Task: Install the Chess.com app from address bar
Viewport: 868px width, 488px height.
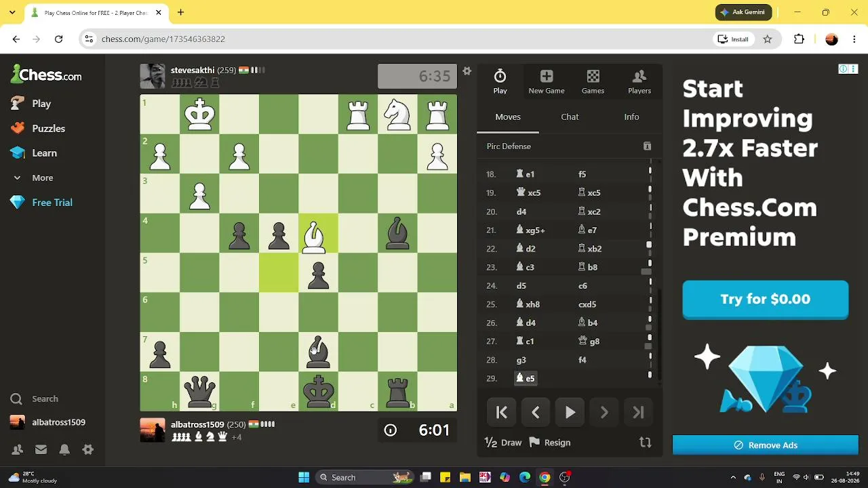Action: (733, 39)
